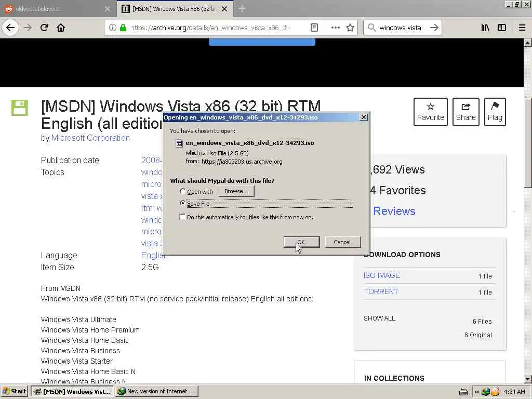Image resolution: width=532 pixels, height=399 pixels.
Task: Check Do this automatically for files
Action: pos(182,217)
